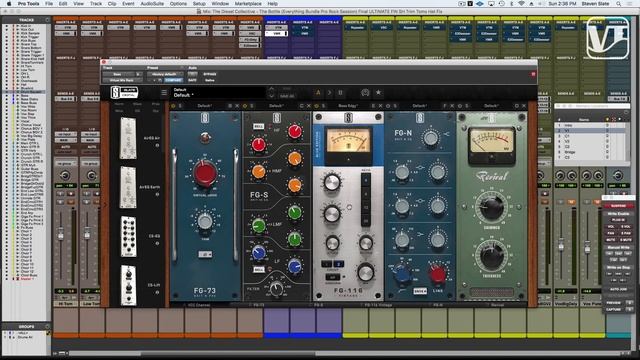Remove the FG-73 module with its X icon
Viewport: 640px width, 360px height.
point(237,106)
